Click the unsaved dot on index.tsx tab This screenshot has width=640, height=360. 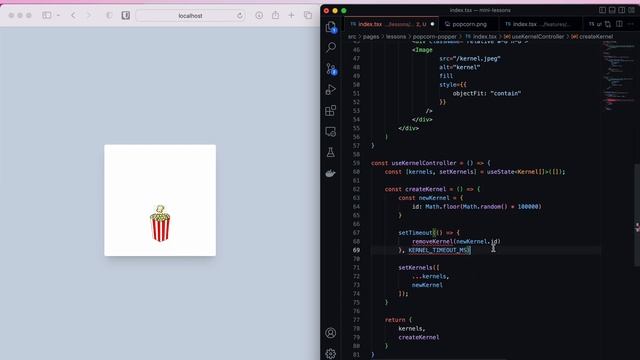[x=433, y=24]
